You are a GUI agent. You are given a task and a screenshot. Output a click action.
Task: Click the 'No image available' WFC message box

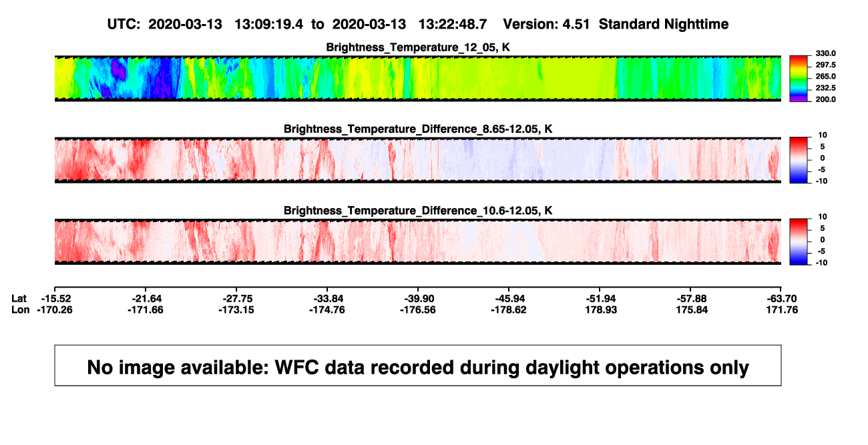click(x=418, y=365)
